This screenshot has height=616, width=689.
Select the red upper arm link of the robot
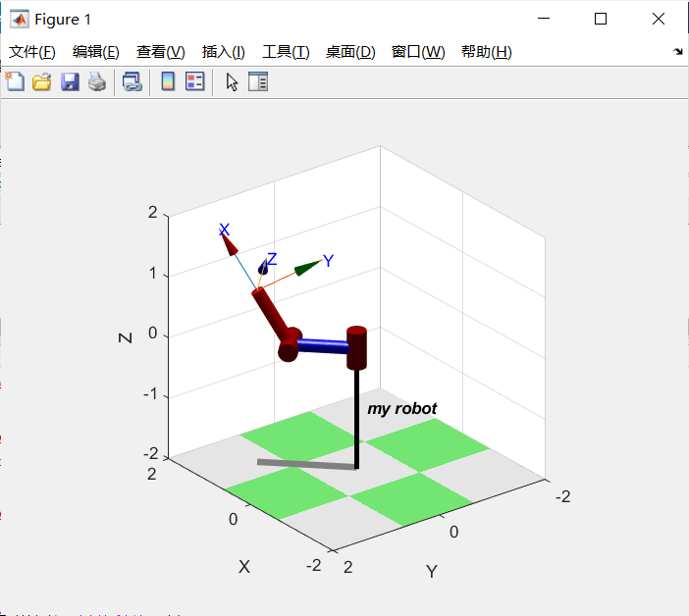click(x=270, y=314)
